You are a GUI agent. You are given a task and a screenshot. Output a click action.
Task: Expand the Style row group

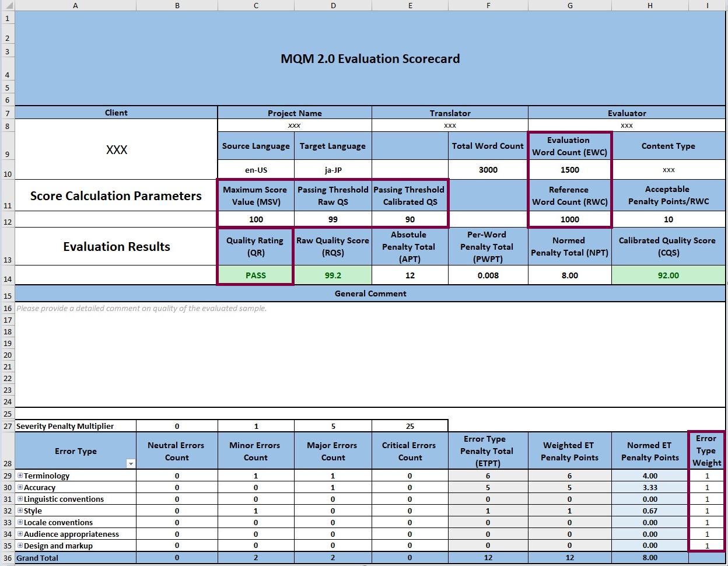tap(20, 511)
